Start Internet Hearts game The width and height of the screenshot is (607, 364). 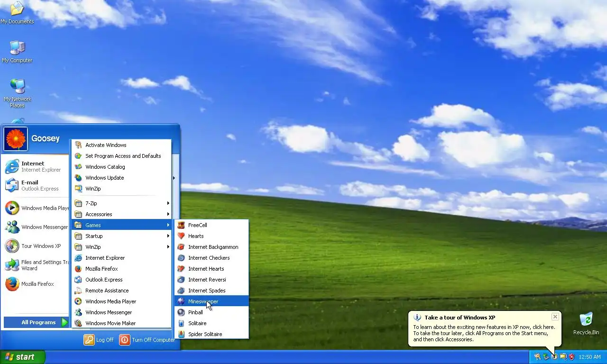212,269
